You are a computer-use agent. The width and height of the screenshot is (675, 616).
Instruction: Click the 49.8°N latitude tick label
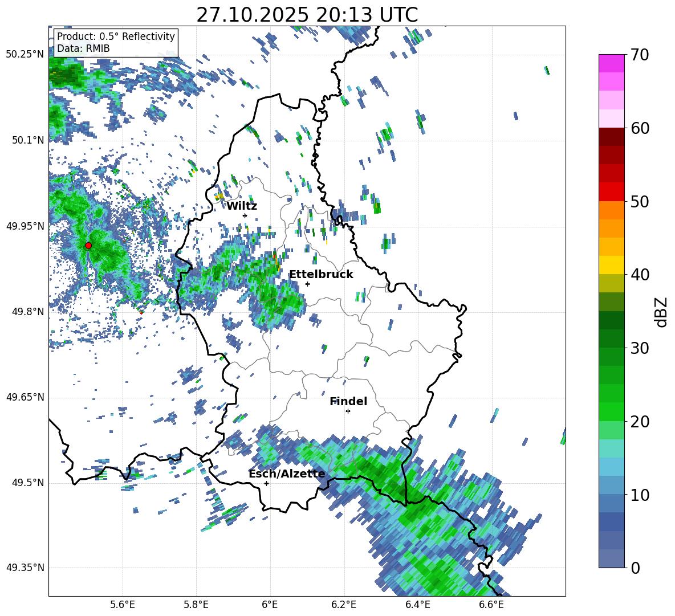pos(28,312)
